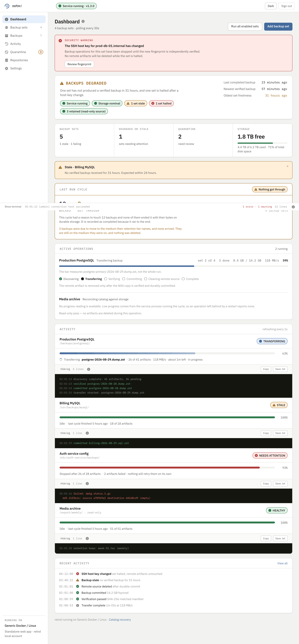Dismiss the Stale Billing MySQL alert

(x=288, y=166)
